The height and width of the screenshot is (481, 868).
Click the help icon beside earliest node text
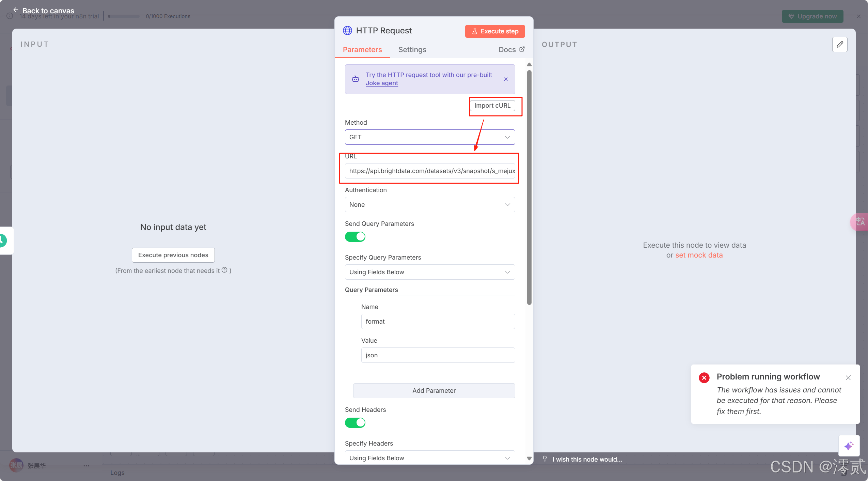pyautogui.click(x=224, y=270)
